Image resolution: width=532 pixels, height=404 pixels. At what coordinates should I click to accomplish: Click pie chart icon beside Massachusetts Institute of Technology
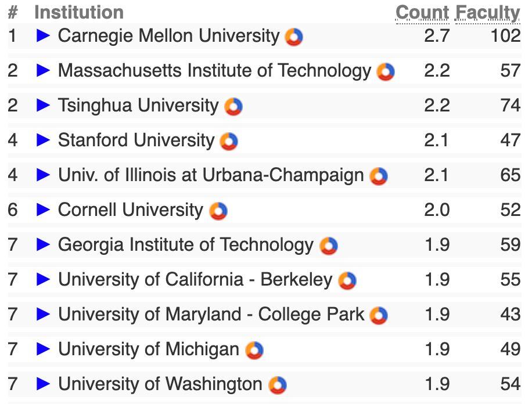[x=386, y=72]
